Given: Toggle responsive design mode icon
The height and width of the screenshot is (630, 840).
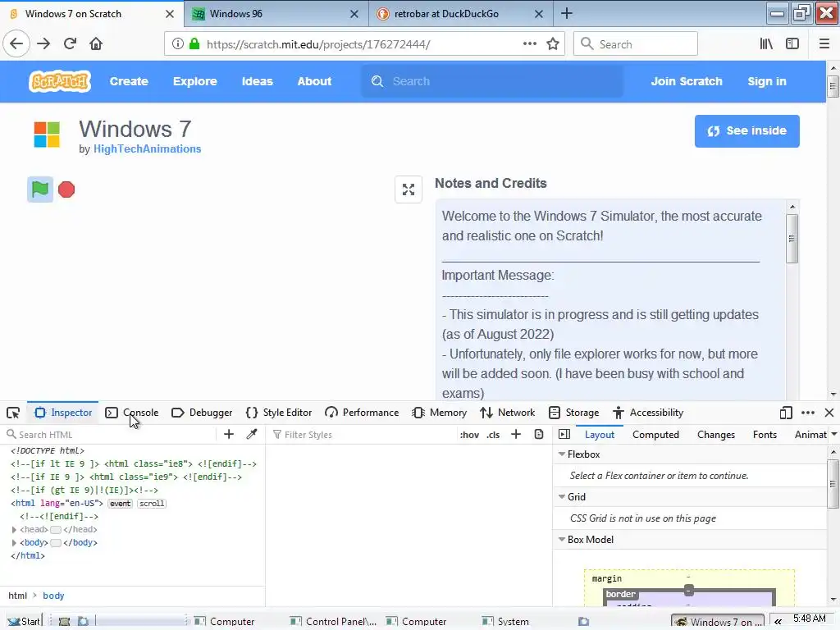Looking at the screenshot, I should pyautogui.click(x=785, y=413).
